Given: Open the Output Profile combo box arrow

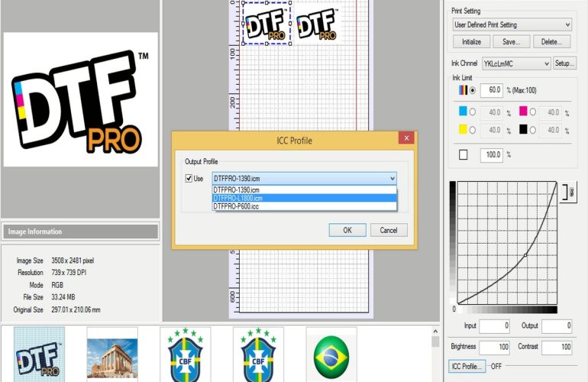Looking at the screenshot, I should click(x=393, y=179).
